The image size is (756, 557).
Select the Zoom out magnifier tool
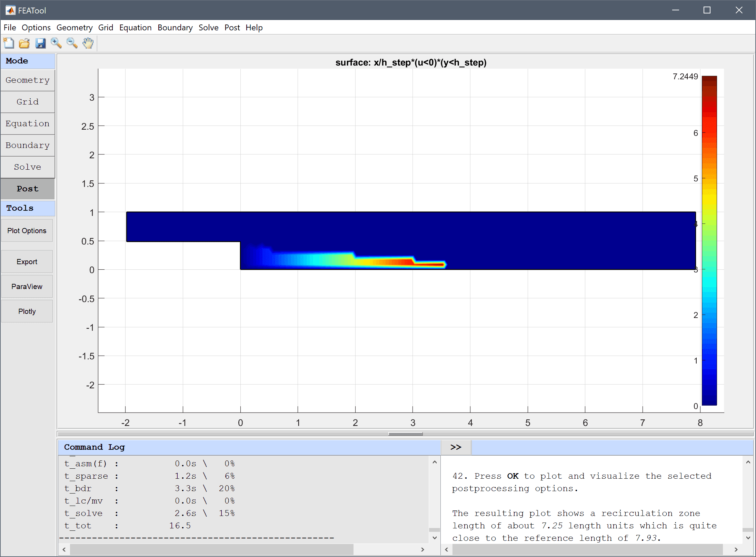click(72, 43)
